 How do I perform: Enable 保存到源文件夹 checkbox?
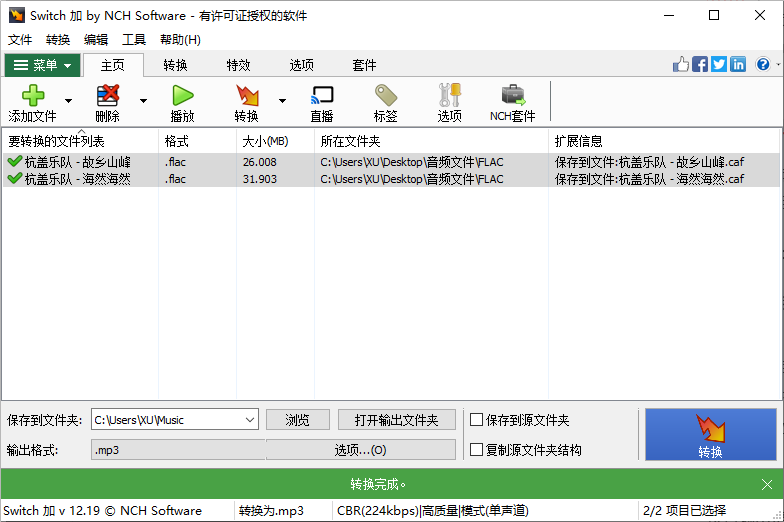coord(476,420)
